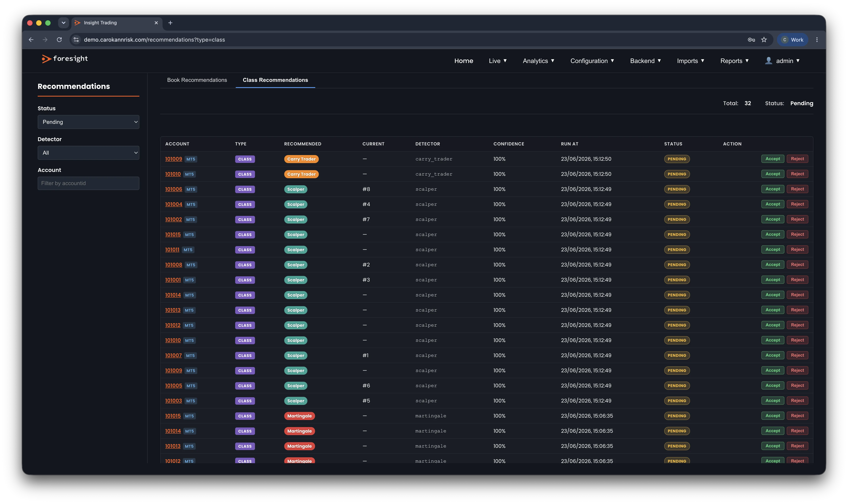Open account 101002 link
The image size is (848, 504).
point(173,219)
